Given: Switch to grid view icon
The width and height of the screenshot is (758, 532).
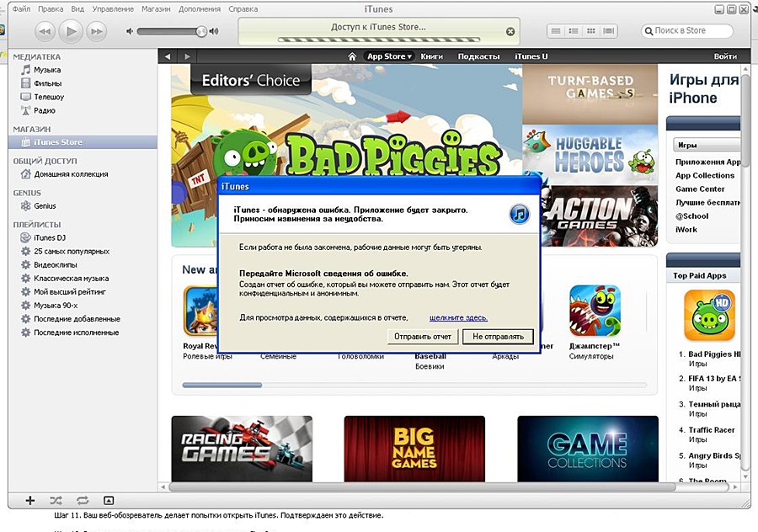Looking at the screenshot, I should (590, 31).
